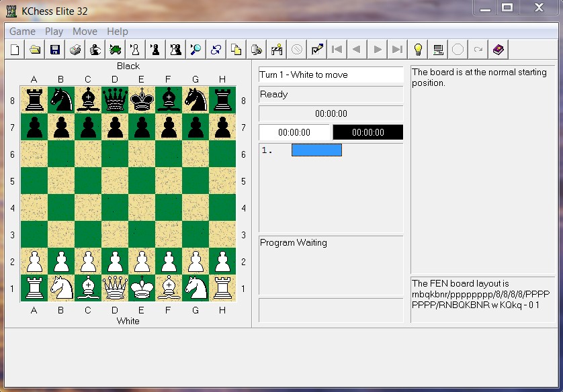Print the game using the printer icon
563x392 pixels.
(x=75, y=49)
